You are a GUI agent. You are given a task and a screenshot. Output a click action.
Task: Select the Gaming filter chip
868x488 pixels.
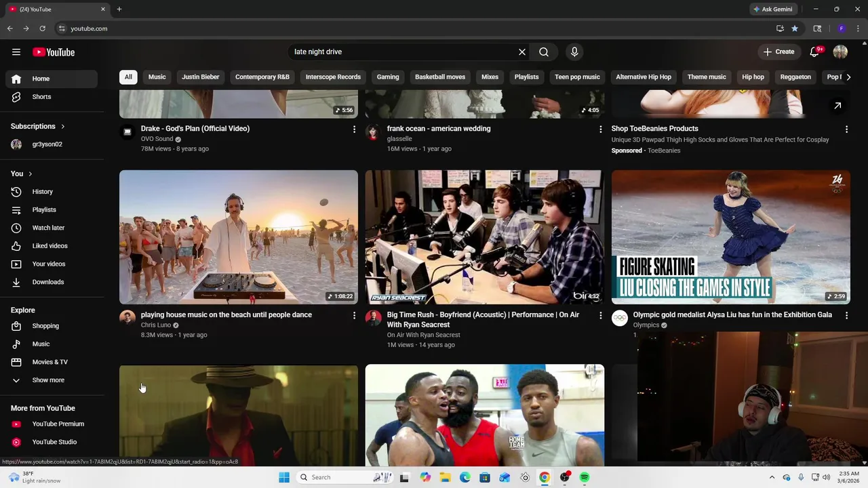[x=388, y=77]
